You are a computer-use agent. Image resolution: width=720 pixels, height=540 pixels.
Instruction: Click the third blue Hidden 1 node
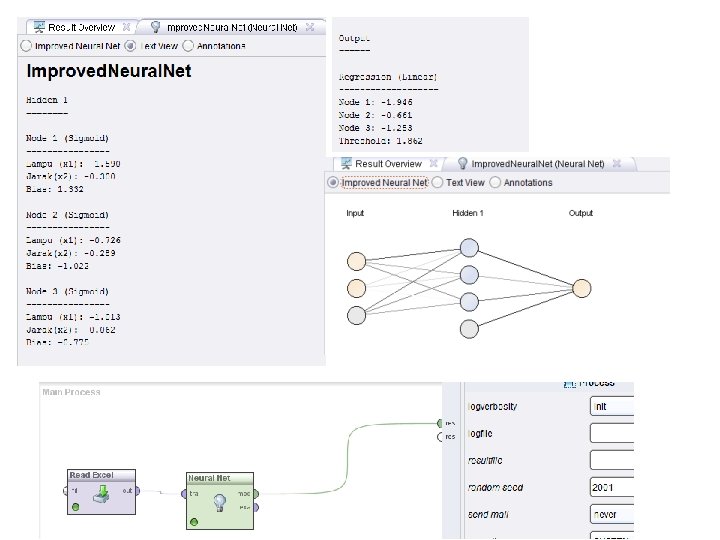469,302
